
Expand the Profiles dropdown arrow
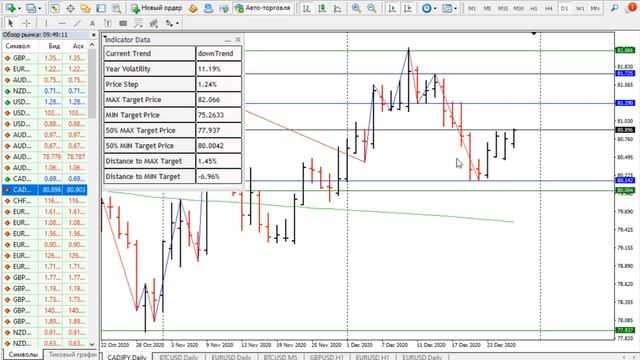[x=40, y=8]
